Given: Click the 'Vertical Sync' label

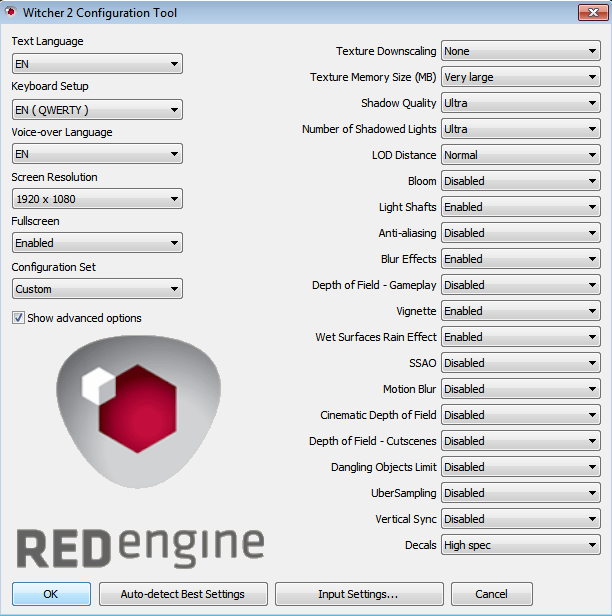Looking at the screenshot, I should [x=406, y=519].
